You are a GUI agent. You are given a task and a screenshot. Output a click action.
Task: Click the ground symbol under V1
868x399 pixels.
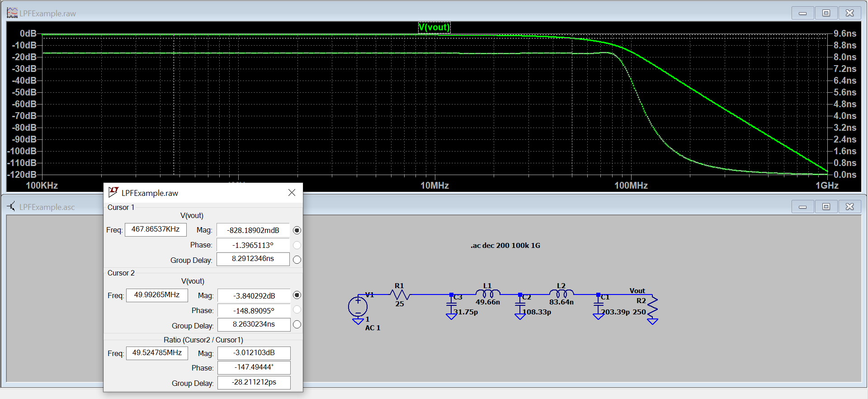[358, 321]
